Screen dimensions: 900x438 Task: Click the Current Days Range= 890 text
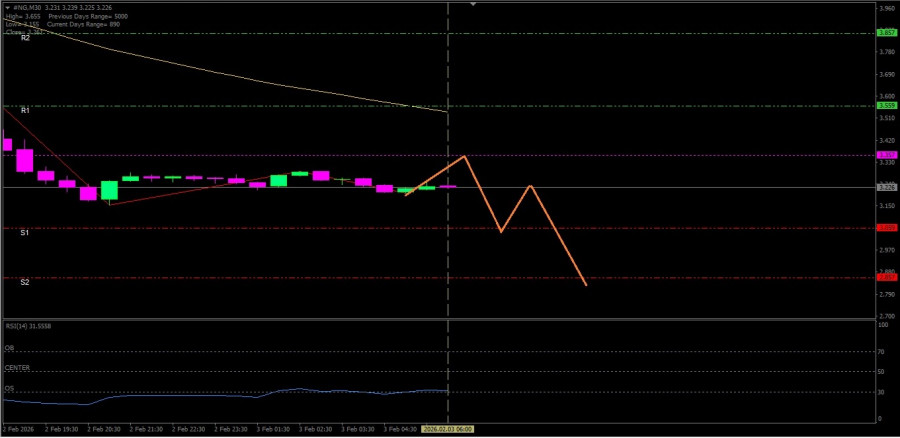[83, 24]
